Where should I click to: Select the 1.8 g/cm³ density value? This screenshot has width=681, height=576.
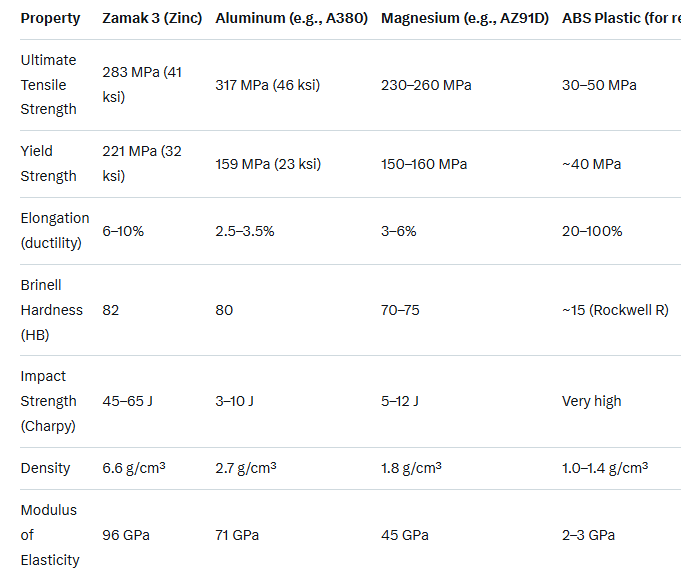point(411,468)
